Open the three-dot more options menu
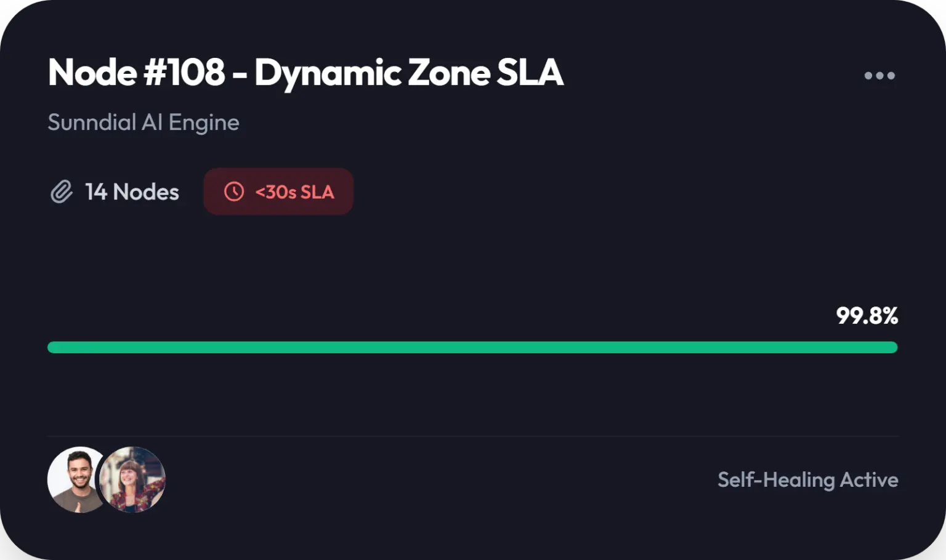Image resolution: width=946 pixels, height=560 pixels. pyautogui.click(x=879, y=76)
